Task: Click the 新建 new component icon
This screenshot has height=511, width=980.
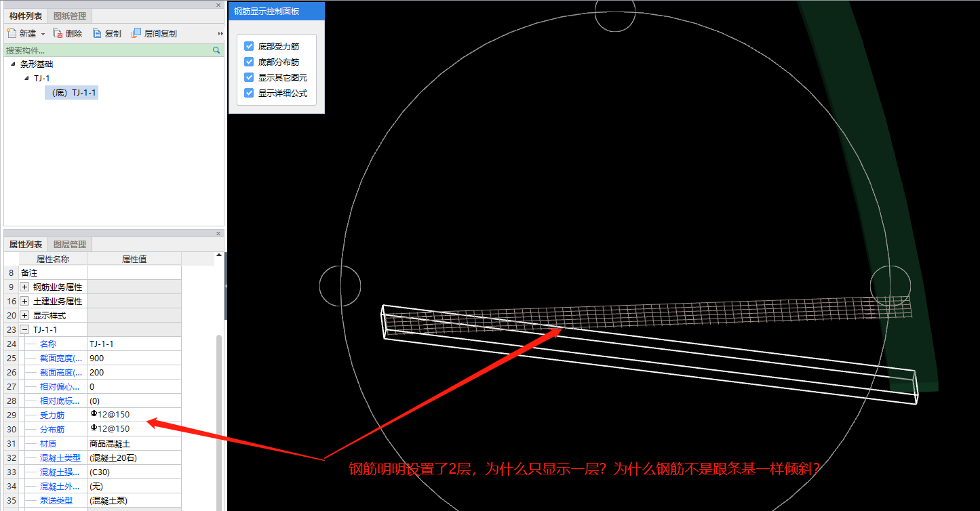Action: (x=11, y=33)
